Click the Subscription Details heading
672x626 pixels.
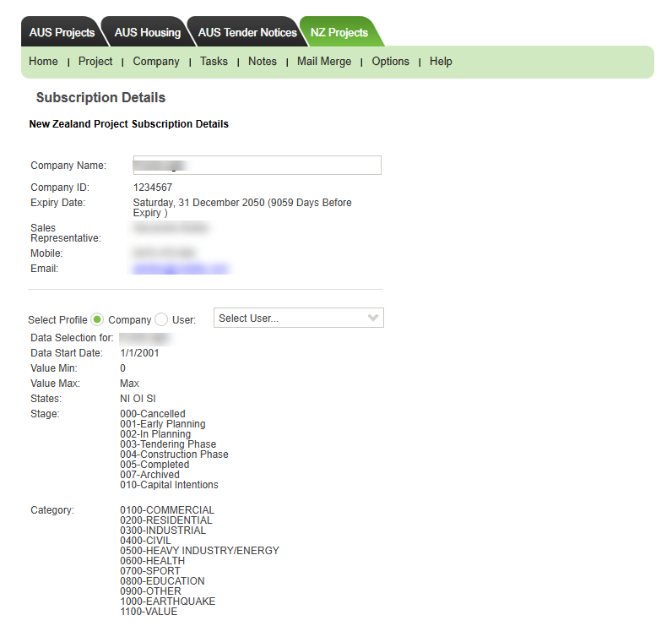pyautogui.click(x=100, y=97)
